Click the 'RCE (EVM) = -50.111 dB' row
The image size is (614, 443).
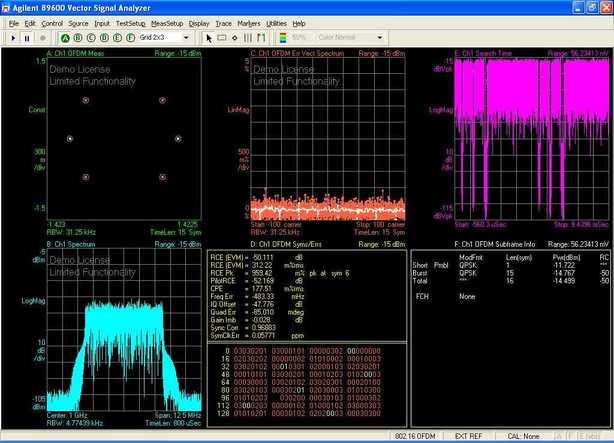pos(256,258)
